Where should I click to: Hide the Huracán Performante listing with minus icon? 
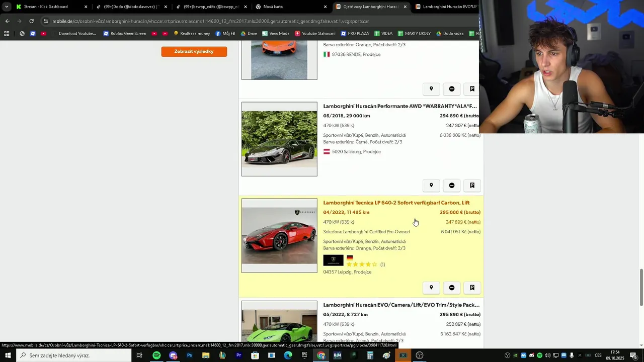[x=452, y=186]
